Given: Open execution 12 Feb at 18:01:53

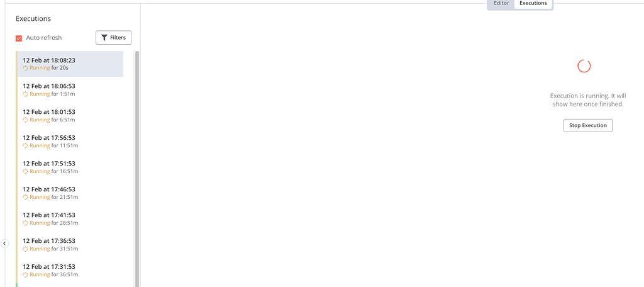Looking at the screenshot, I should click(x=69, y=115).
